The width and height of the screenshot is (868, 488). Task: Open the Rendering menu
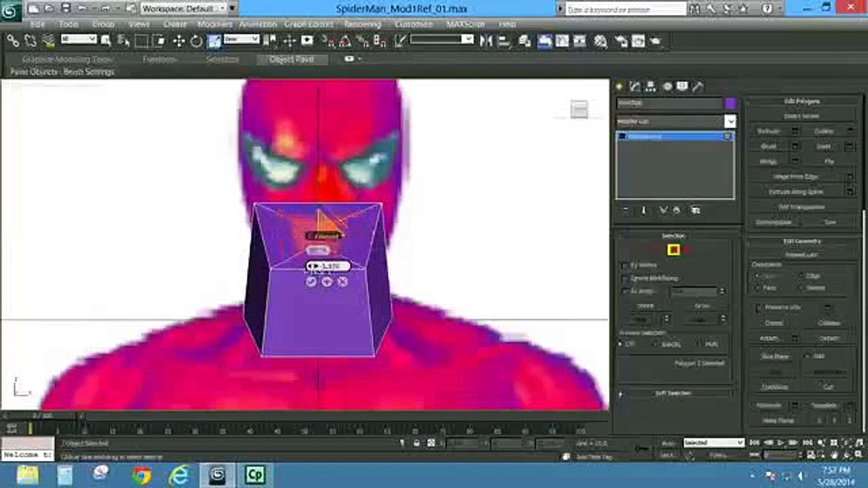(362, 24)
